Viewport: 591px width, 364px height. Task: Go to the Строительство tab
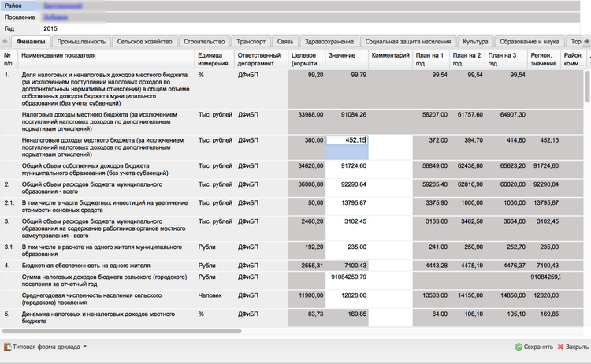pyautogui.click(x=203, y=41)
